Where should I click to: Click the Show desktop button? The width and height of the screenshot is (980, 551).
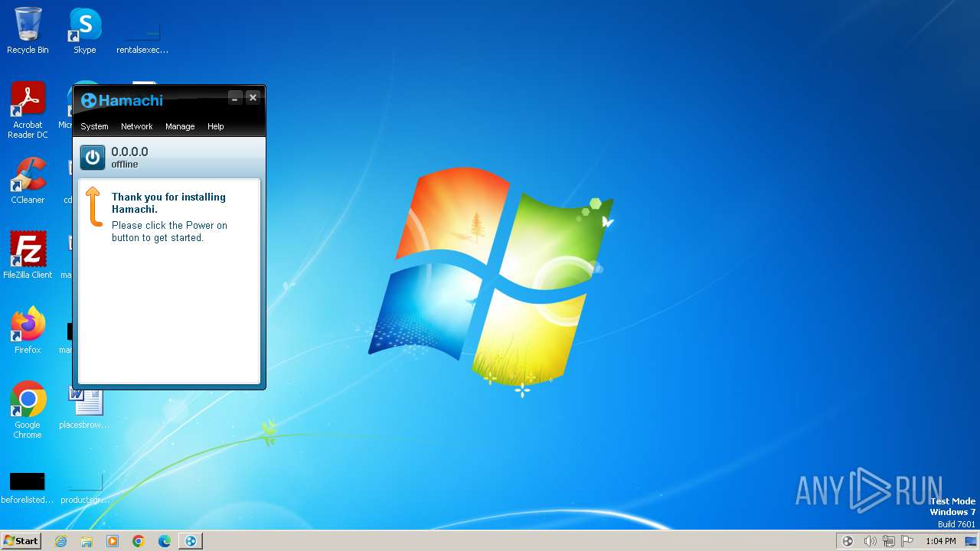point(971,541)
